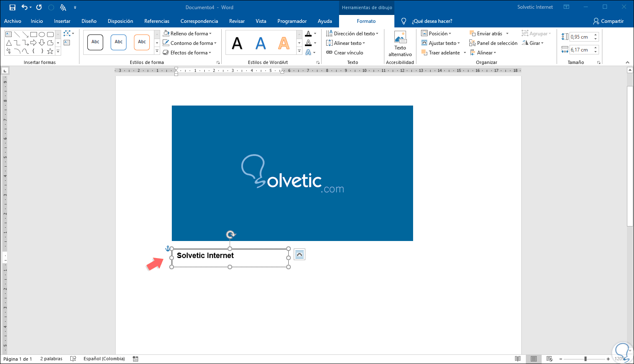Redo the last action
Viewport: 634px width, 364px height.
[x=39, y=7]
